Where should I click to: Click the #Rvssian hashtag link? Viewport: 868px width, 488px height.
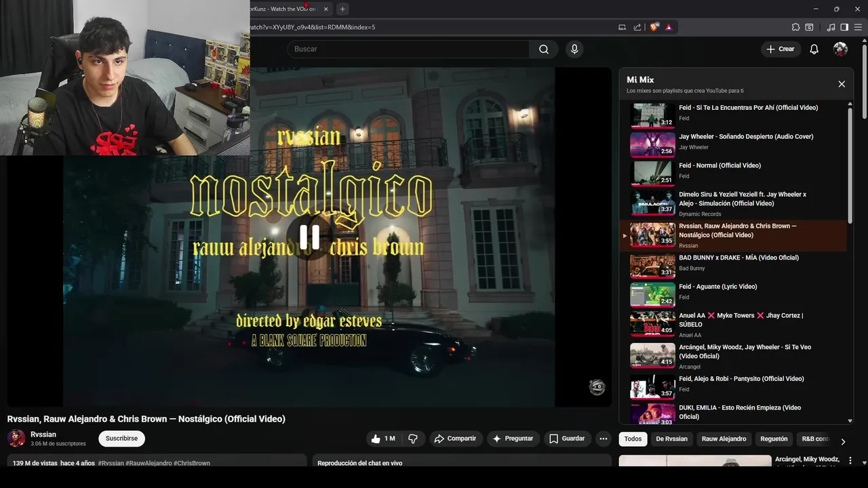coord(111,464)
